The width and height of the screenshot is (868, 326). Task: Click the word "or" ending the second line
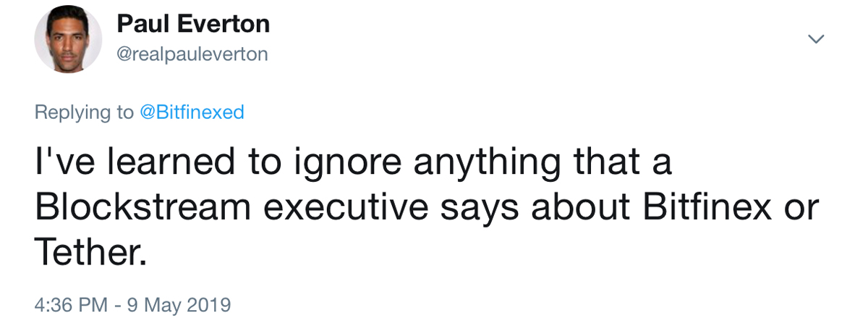pyautogui.click(x=801, y=209)
